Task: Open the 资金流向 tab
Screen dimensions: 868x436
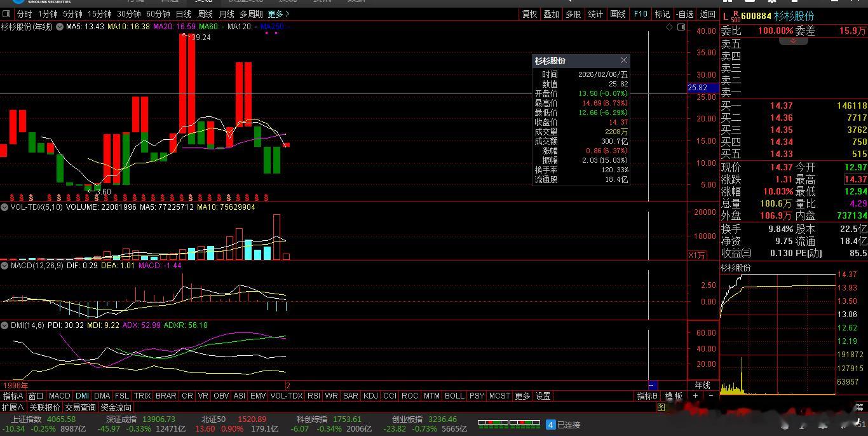Action: (116, 407)
